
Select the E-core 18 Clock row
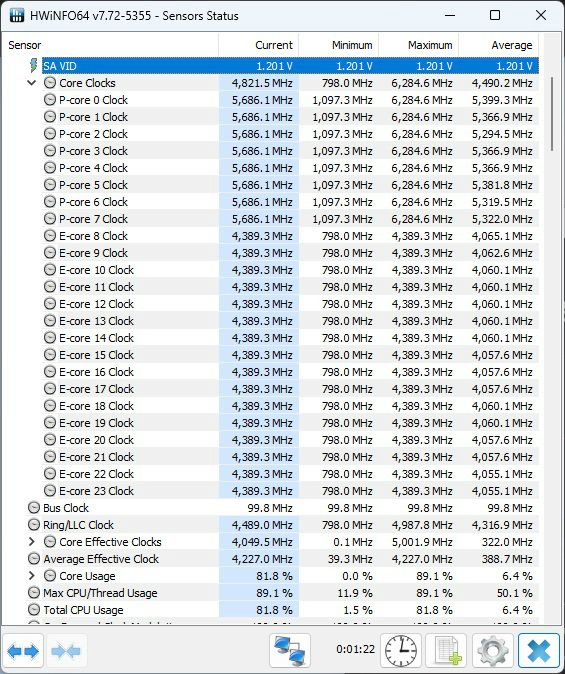point(290,406)
